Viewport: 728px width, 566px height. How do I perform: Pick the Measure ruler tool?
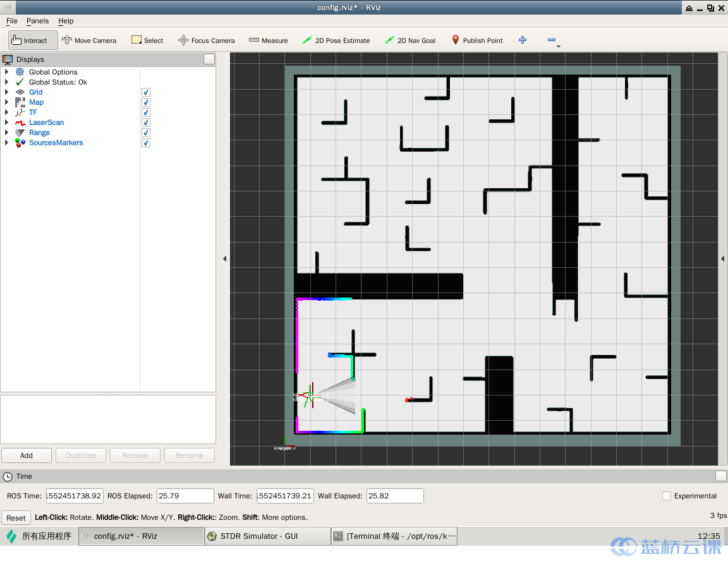click(268, 40)
